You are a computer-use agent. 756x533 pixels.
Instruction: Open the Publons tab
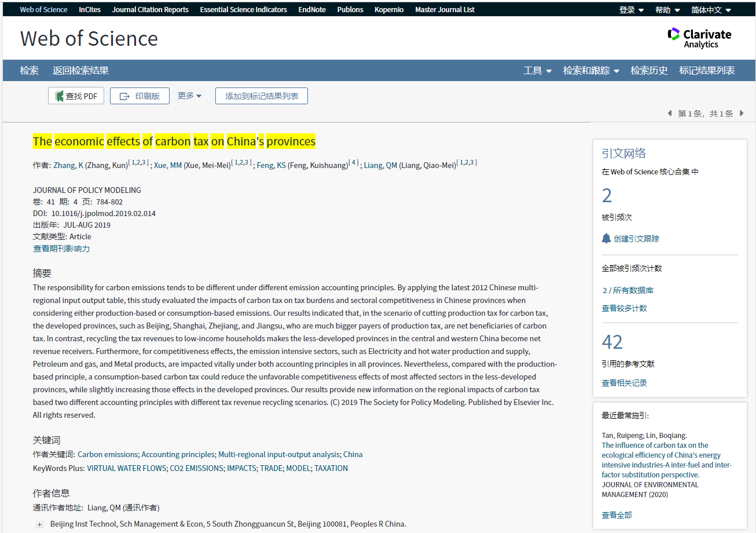tap(350, 9)
